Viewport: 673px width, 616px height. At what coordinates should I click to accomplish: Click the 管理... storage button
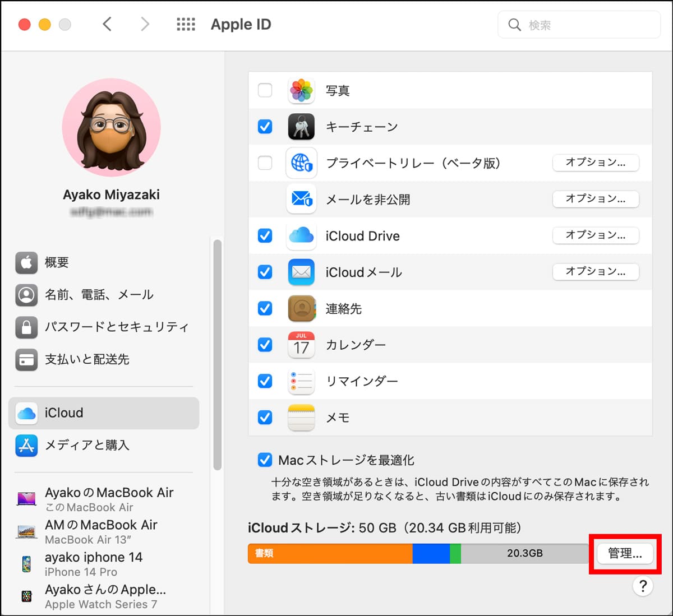click(x=625, y=554)
